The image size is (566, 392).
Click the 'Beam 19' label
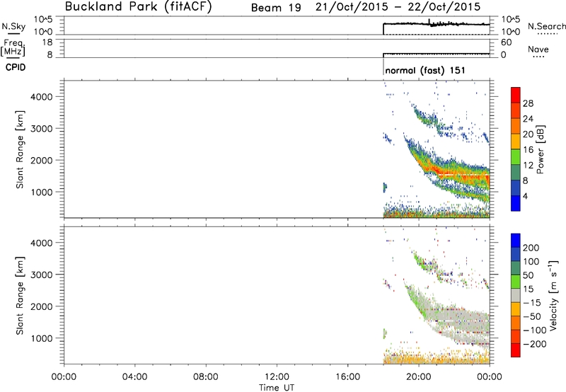point(276,8)
